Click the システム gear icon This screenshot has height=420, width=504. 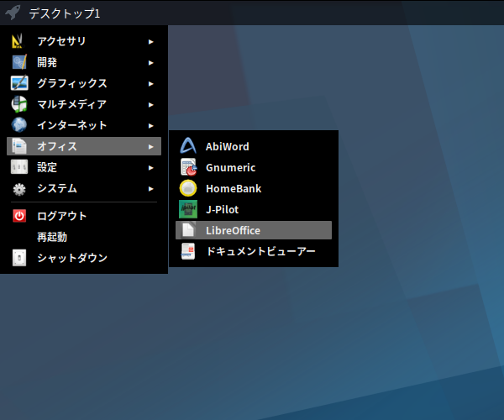tap(19, 189)
